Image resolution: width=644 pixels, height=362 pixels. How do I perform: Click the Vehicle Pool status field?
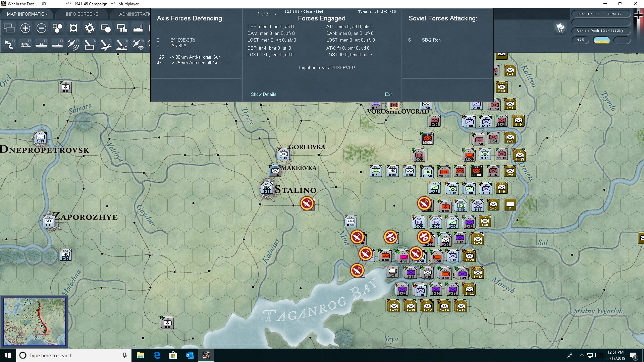point(600,31)
